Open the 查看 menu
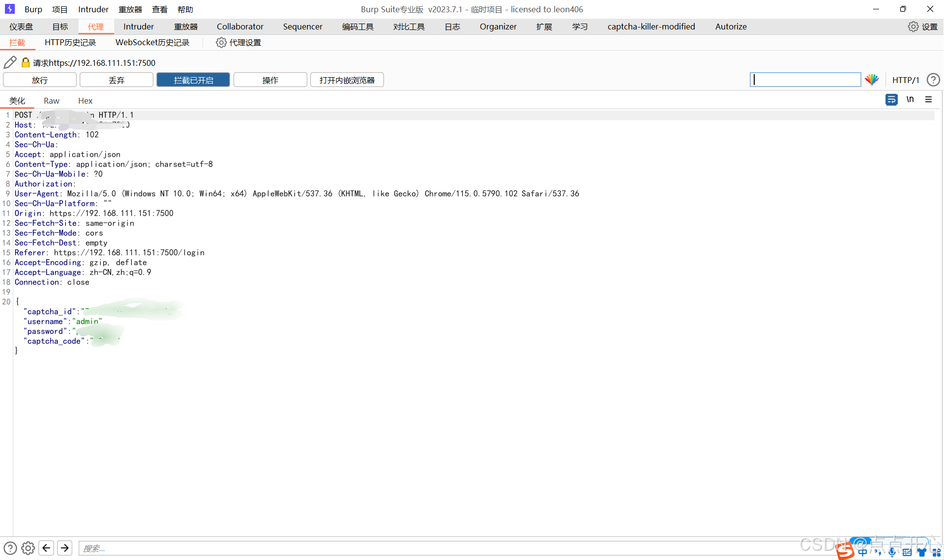Viewport: 944px width, 560px height. [160, 9]
